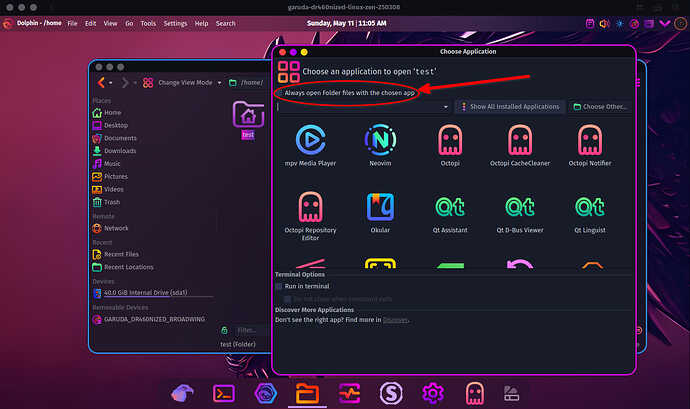The image size is (690, 409).
Task: Enable 'Always open Folder files with the chosen app'
Action: (x=279, y=93)
